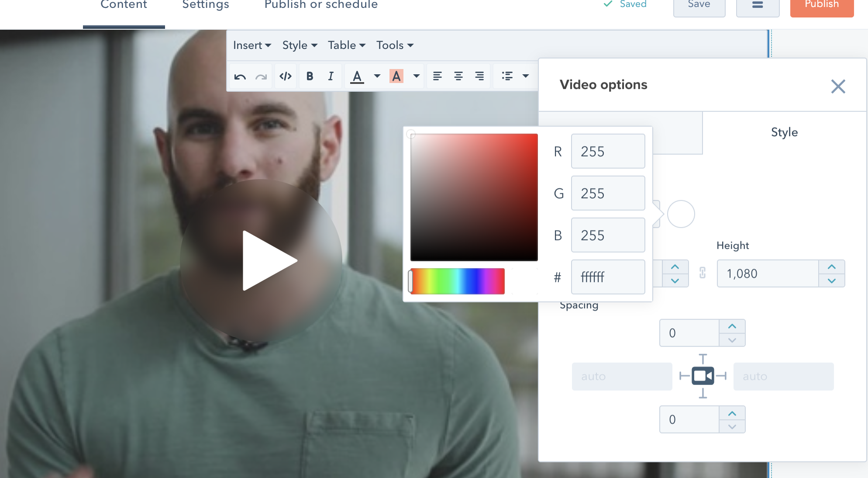Screen dimensions: 868x478
Task: Expand the list style dropdown arrow
Action: pos(526,76)
